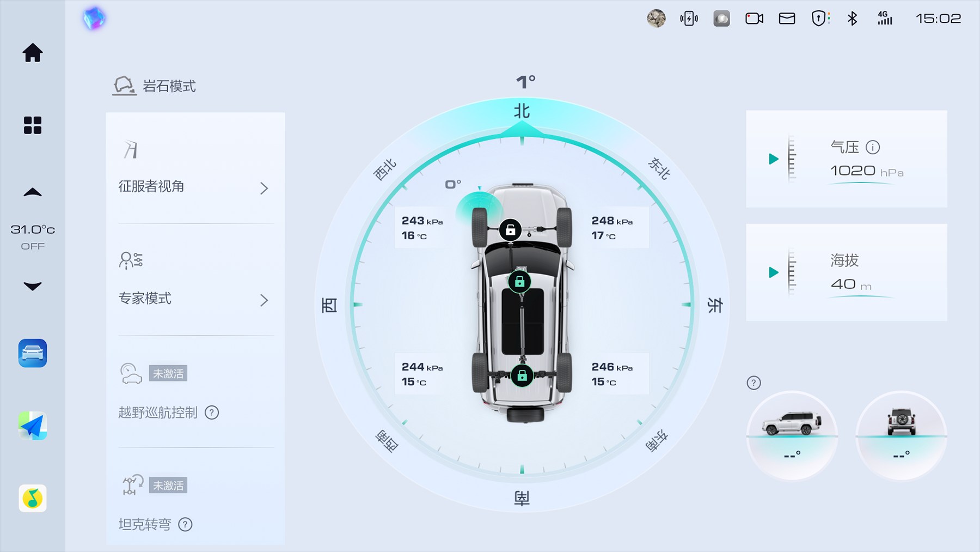
Task: Open the app grid menu
Action: tap(33, 125)
